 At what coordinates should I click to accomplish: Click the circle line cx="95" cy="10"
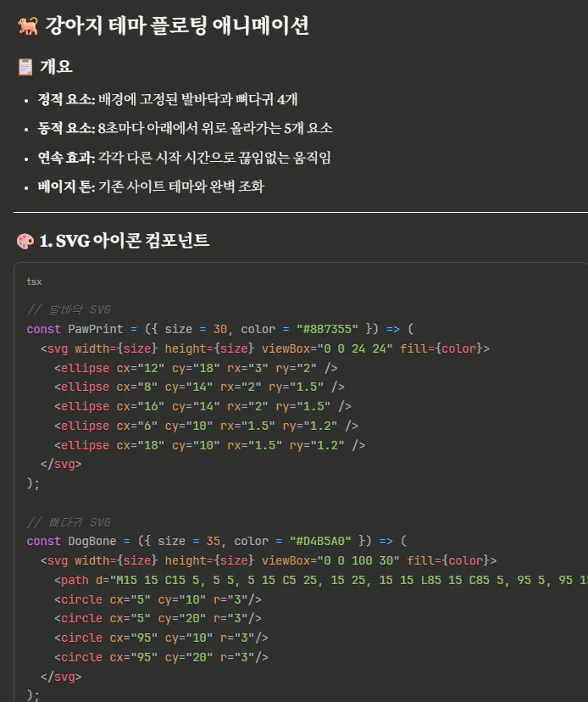coord(161,638)
